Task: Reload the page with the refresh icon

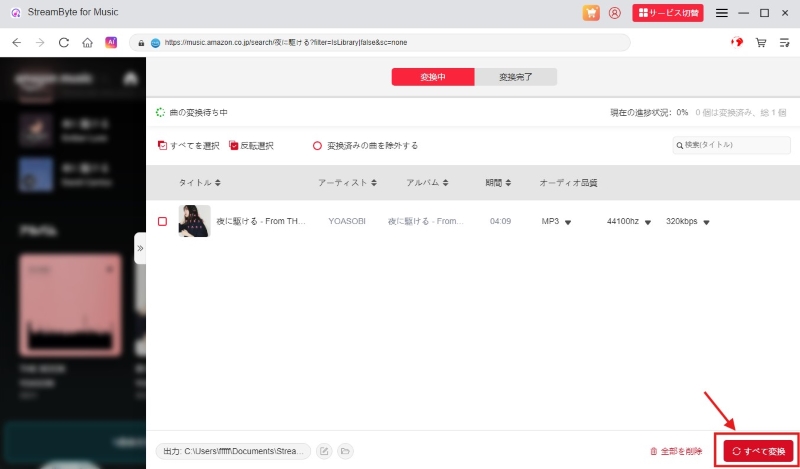Action: click(64, 43)
